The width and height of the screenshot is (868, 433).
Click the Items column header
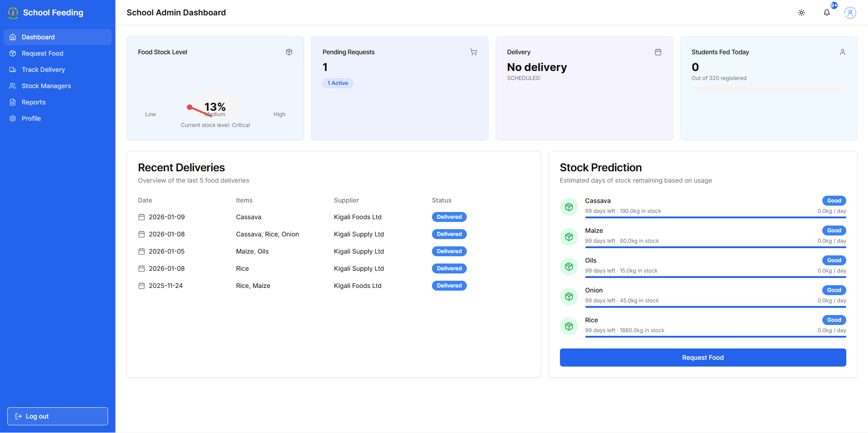pyautogui.click(x=244, y=200)
